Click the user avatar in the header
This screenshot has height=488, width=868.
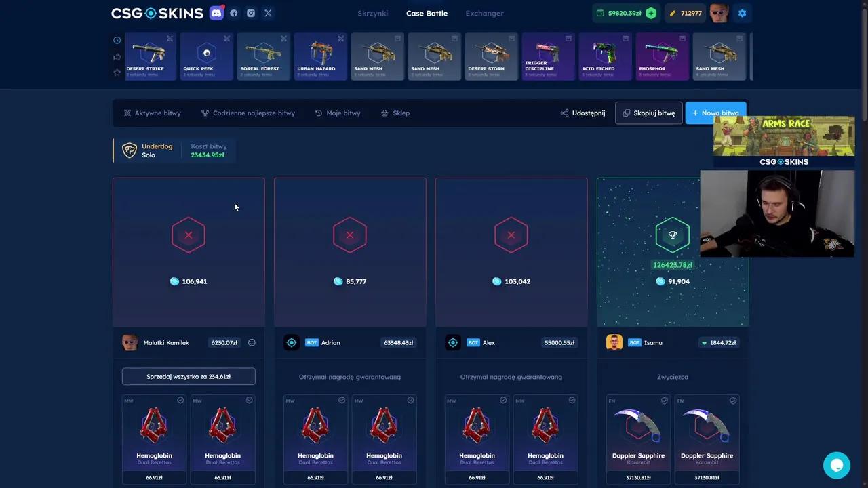[719, 13]
